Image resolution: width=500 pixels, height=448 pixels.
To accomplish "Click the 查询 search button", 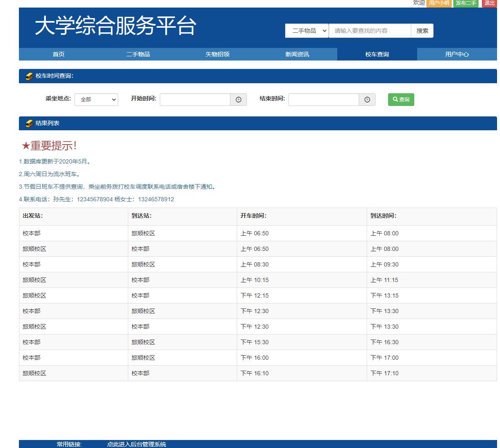I will click(401, 100).
